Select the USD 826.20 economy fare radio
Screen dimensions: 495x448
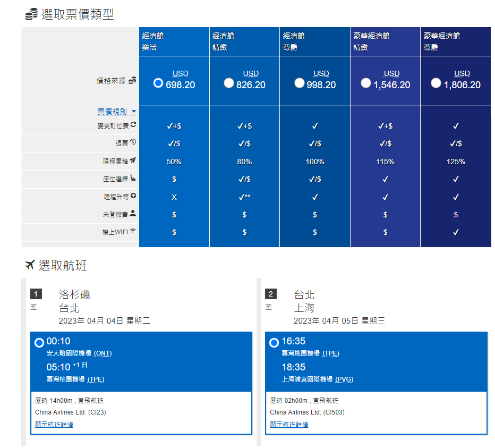[229, 83]
